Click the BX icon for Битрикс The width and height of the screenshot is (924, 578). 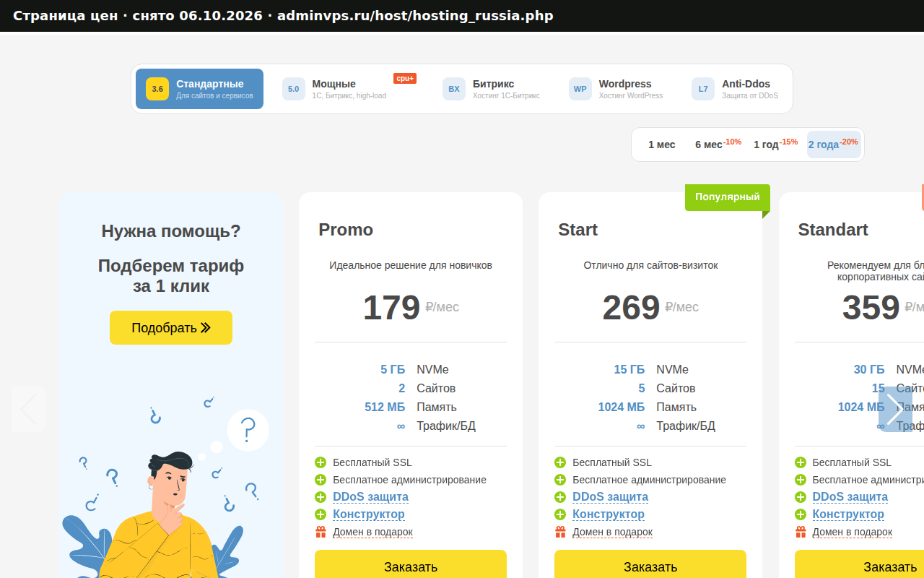pyautogui.click(x=454, y=89)
